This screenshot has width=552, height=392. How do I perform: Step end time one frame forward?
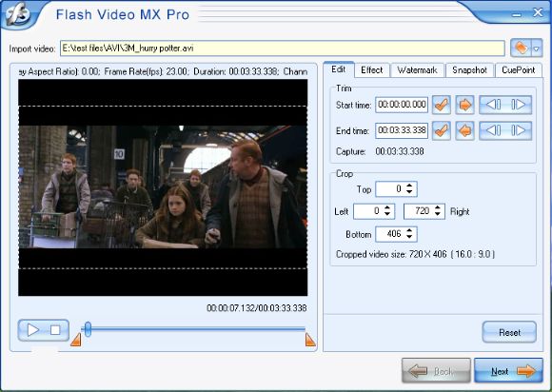(519, 131)
